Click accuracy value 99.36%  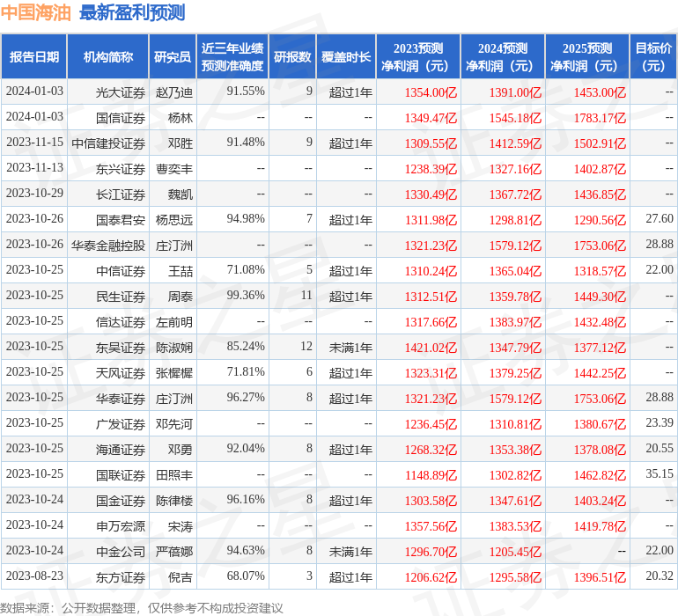click(x=246, y=295)
